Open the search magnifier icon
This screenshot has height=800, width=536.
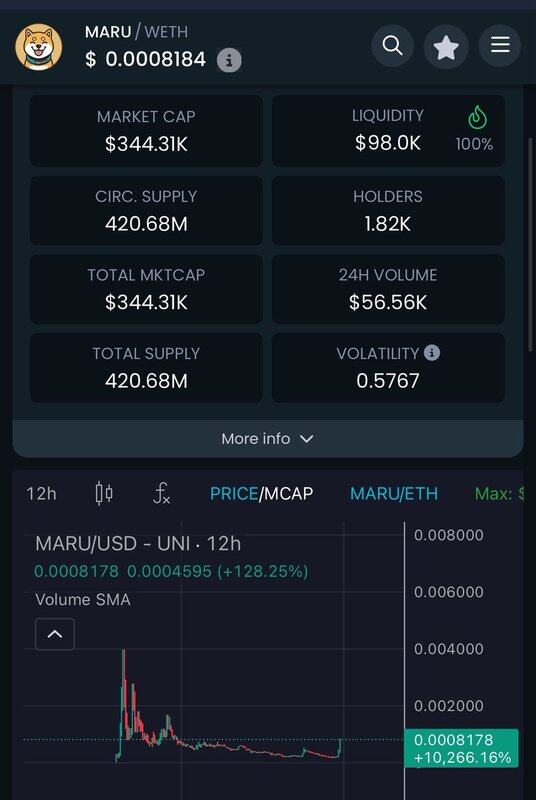(392, 45)
